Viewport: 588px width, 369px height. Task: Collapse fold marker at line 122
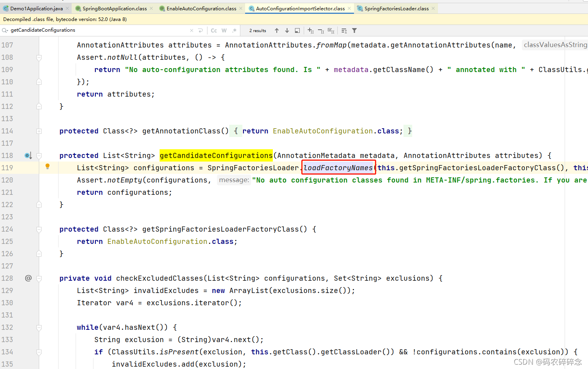[x=39, y=205]
